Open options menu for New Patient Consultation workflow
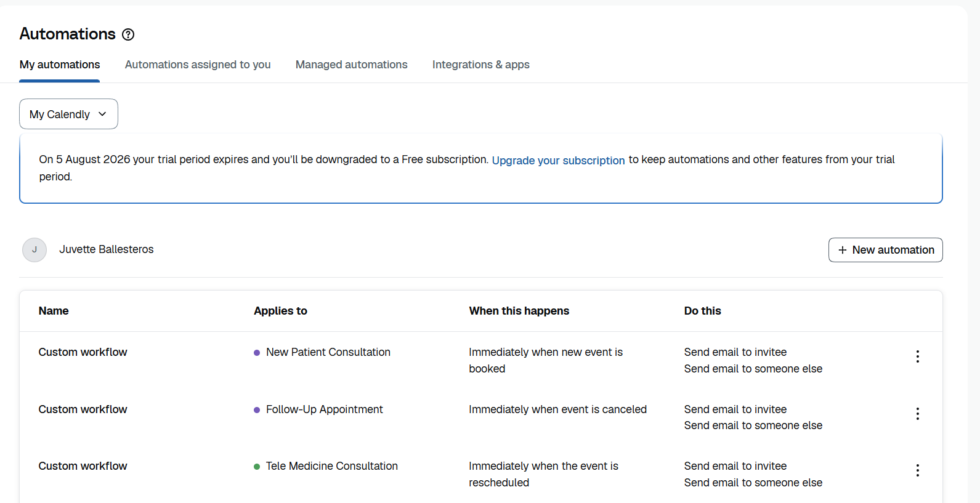The height and width of the screenshot is (503, 980). tap(917, 356)
